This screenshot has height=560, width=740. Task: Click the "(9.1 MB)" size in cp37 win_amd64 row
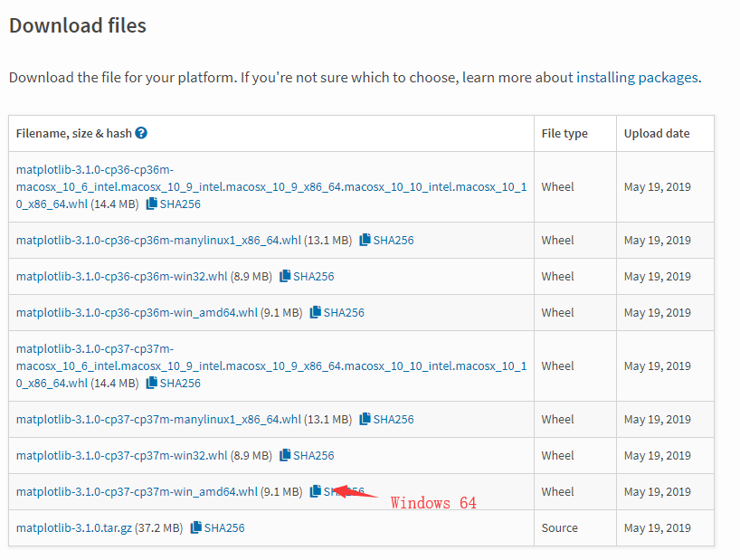tap(281, 491)
